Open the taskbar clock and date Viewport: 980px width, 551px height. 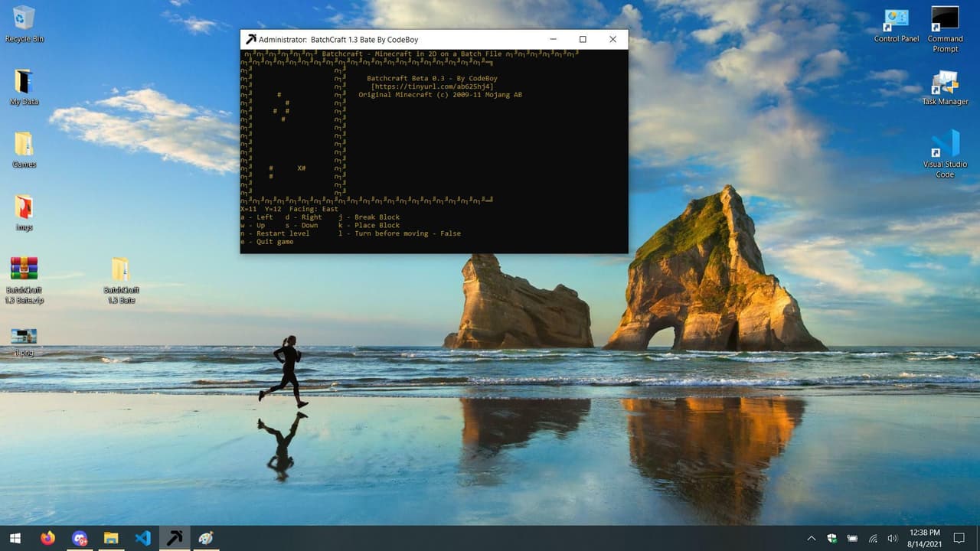[924, 538]
